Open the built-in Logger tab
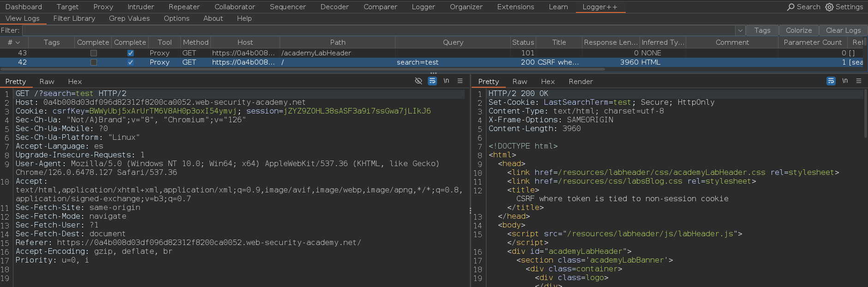The width and height of the screenshot is (868, 287). pos(423,7)
